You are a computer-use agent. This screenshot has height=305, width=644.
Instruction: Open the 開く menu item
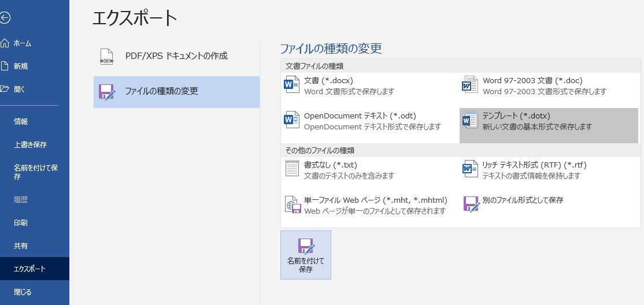point(35,89)
